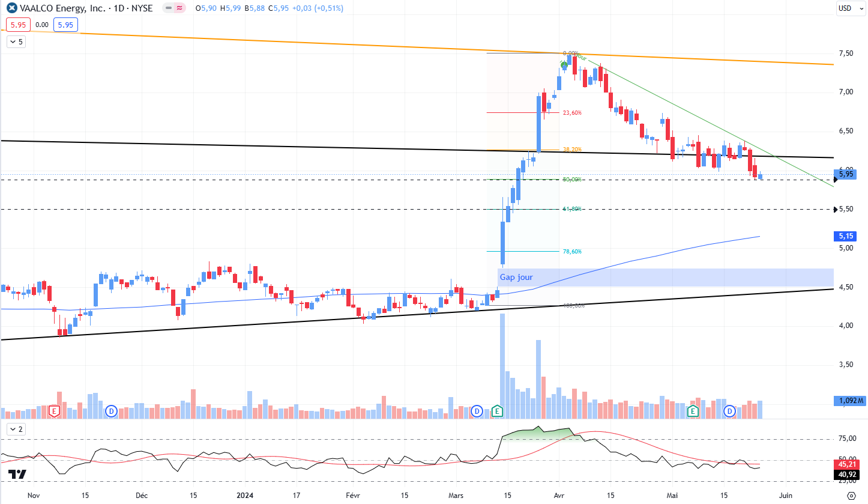
Task: Click the 3,50 price axis label
Action: 846,365
